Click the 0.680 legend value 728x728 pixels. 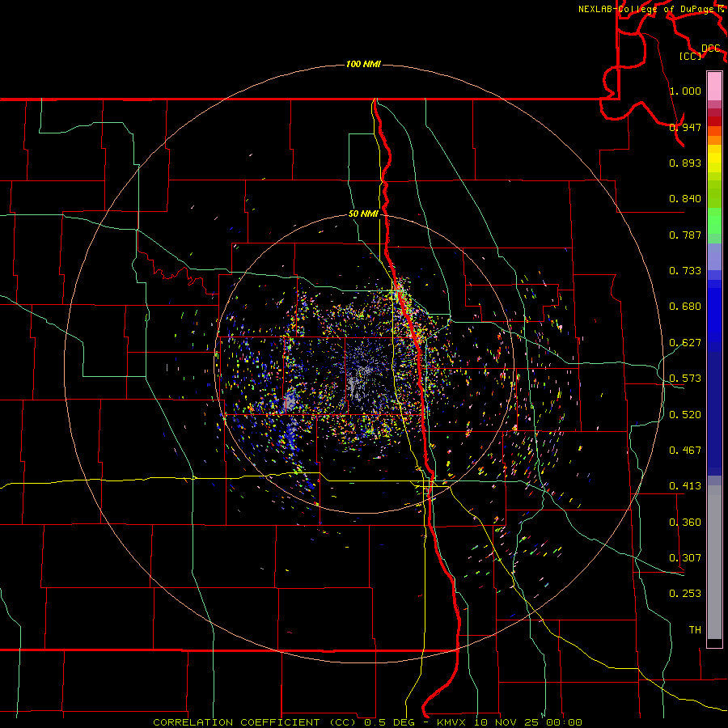click(x=685, y=307)
